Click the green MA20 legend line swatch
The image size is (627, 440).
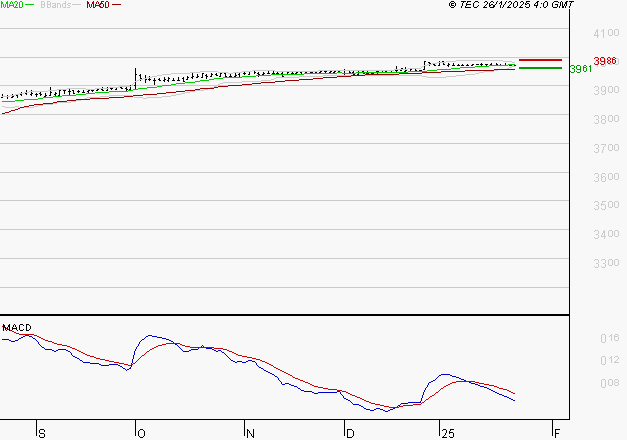[30, 5]
